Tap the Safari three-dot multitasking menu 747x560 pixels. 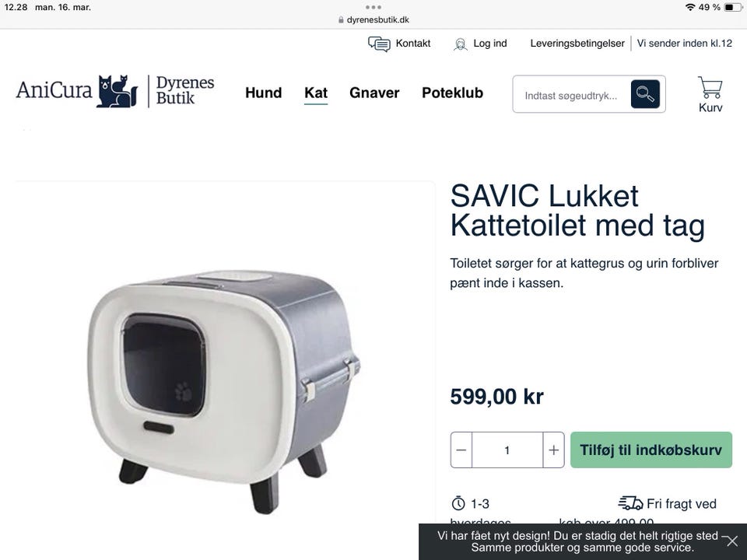(373, 7)
